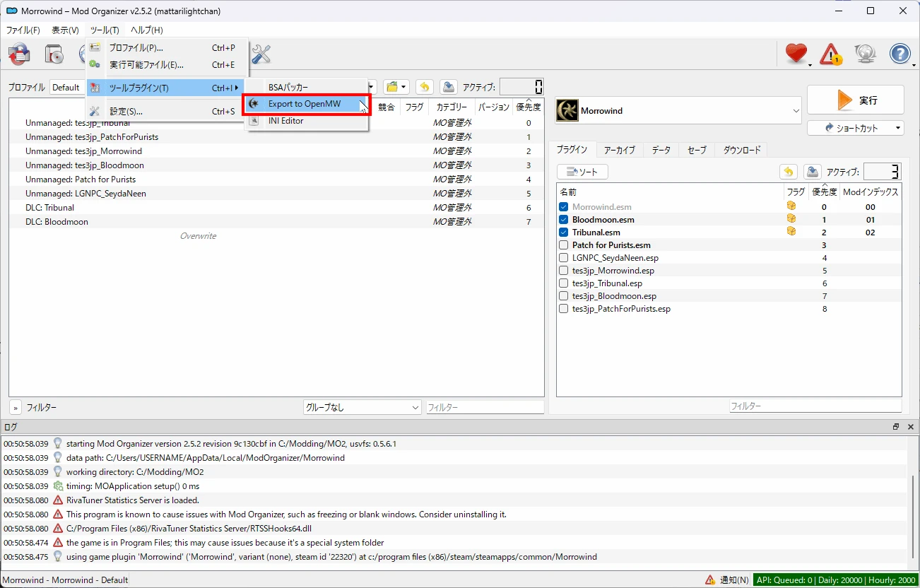This screenshot has width=920, height=588.
Task: Switch to the アーカイブ tab
Action: point(620,150)
